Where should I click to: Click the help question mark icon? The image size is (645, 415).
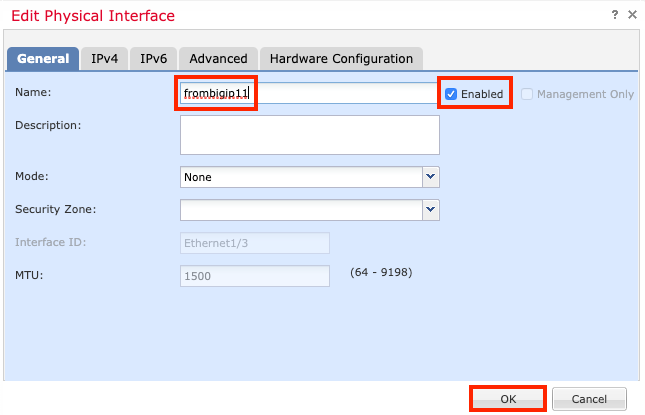[614, 15]
